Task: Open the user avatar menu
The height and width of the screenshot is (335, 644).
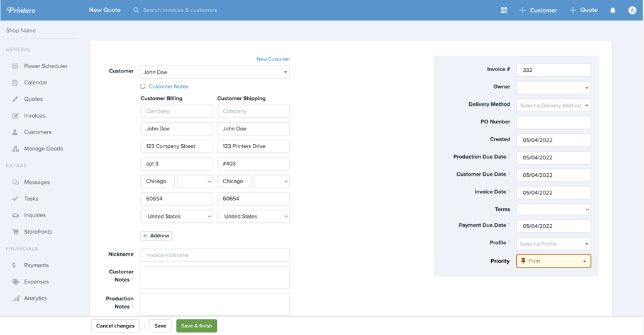Action: 632,10
